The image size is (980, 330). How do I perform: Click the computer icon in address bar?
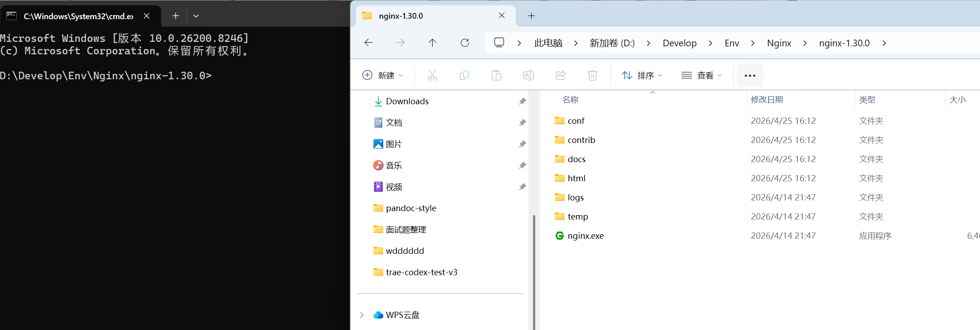click(499, 43)
